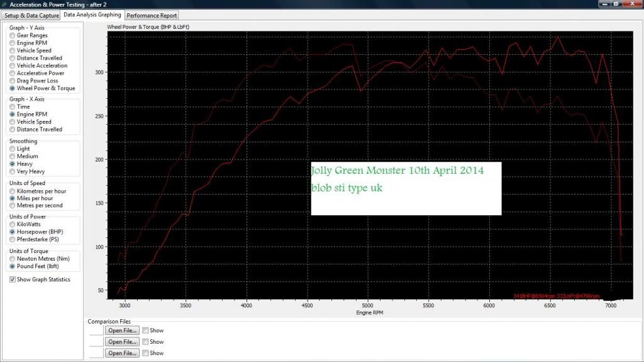Viewport: 644px width, 362px height.
Task: Choose Pferdestarke (PS) power unit
Action: coord(13,239)
